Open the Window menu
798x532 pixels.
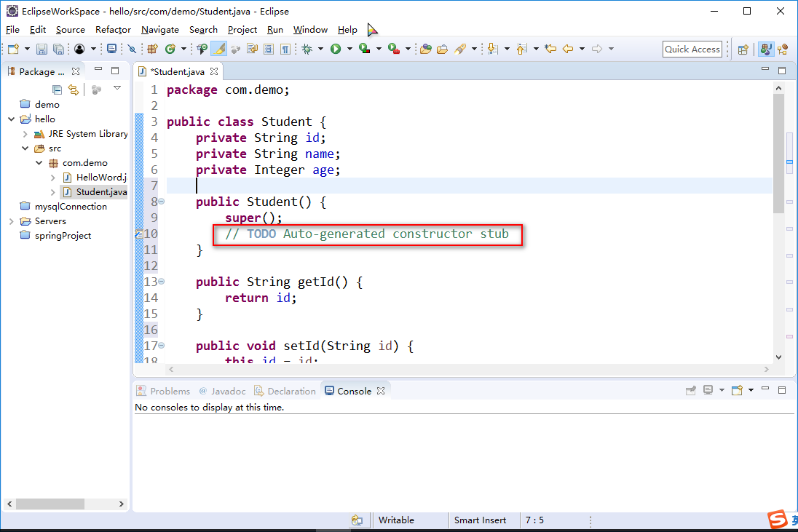click(310, 30)
